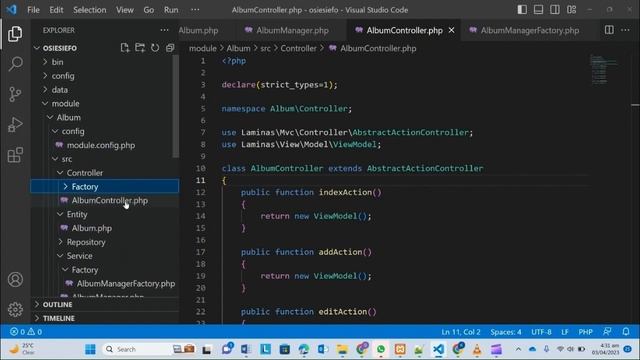Open Source Control view
The image size is (640, 360).
point(15,94)
